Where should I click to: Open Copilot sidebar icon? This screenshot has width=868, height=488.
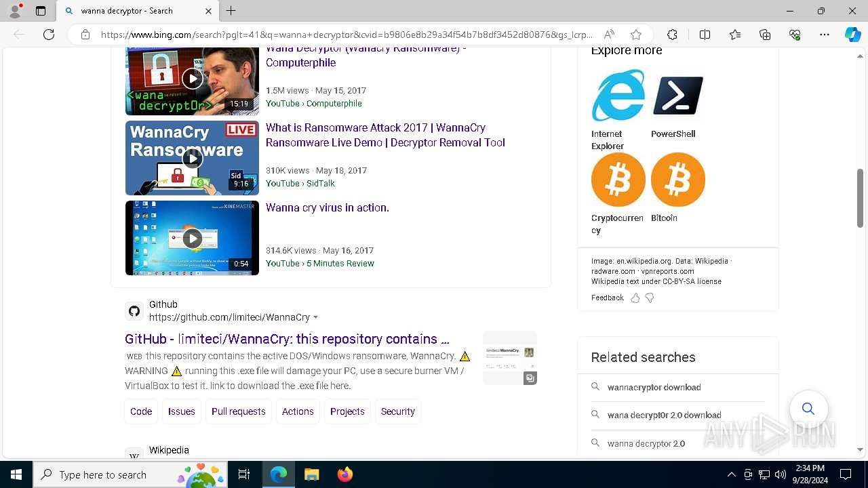pos(852,35)
